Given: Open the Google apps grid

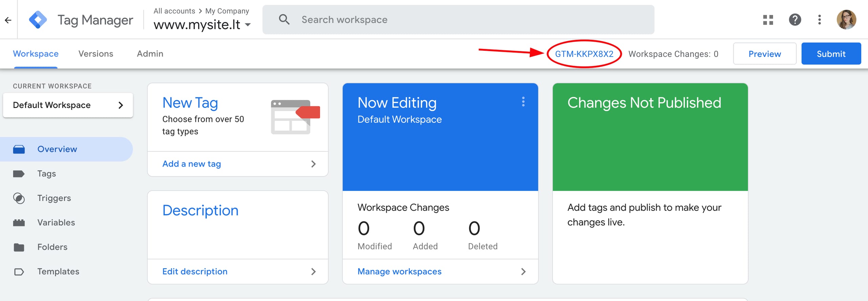Looking at the screenshot, I should (x=768, y=20).
